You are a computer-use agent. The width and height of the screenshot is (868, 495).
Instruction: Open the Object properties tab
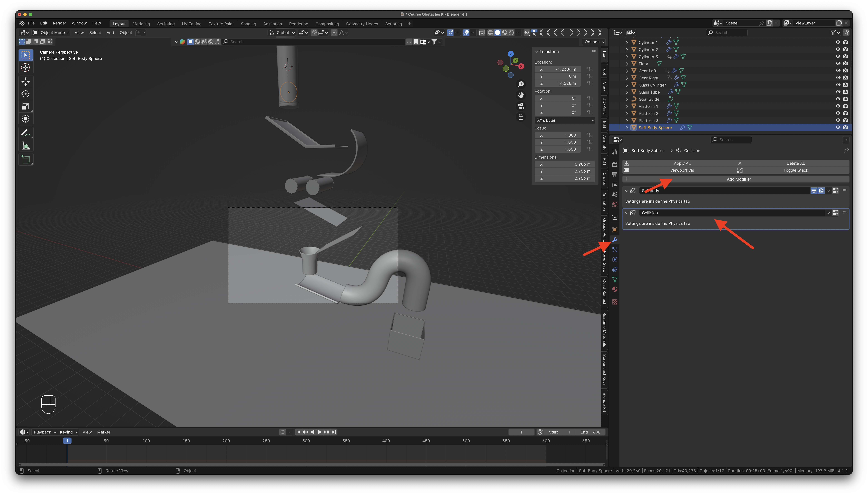pyautogui.click(x=615, y=230)
